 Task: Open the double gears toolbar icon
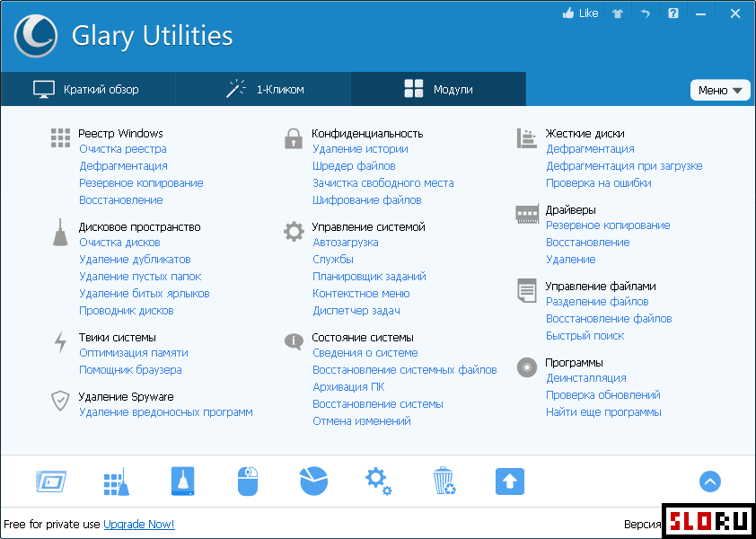point(379,482)
